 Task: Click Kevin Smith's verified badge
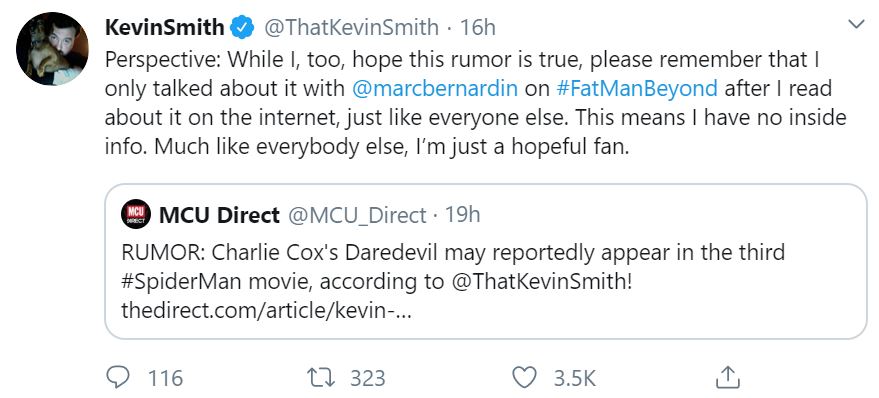click(x=243, y=27)
